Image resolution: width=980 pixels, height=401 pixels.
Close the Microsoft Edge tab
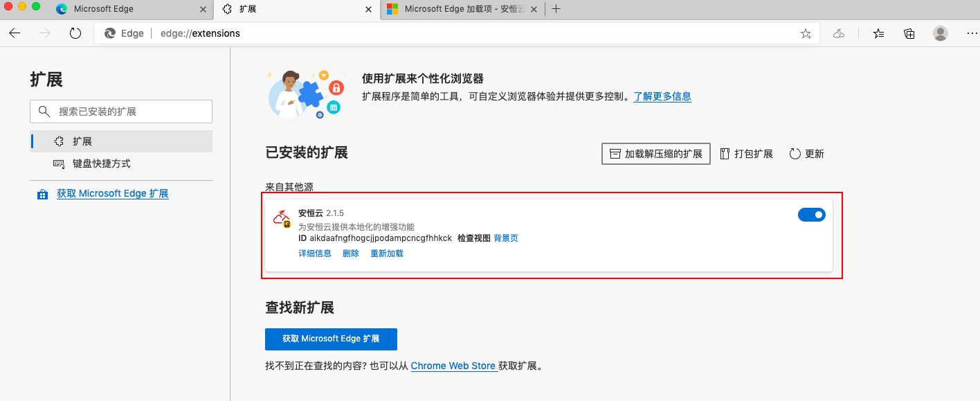coord(203,9)
